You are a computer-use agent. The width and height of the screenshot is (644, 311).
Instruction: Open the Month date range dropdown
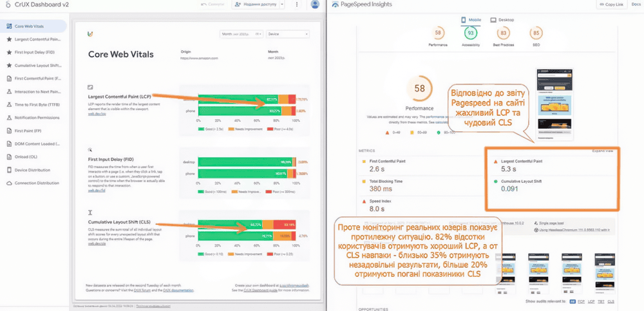241,34
